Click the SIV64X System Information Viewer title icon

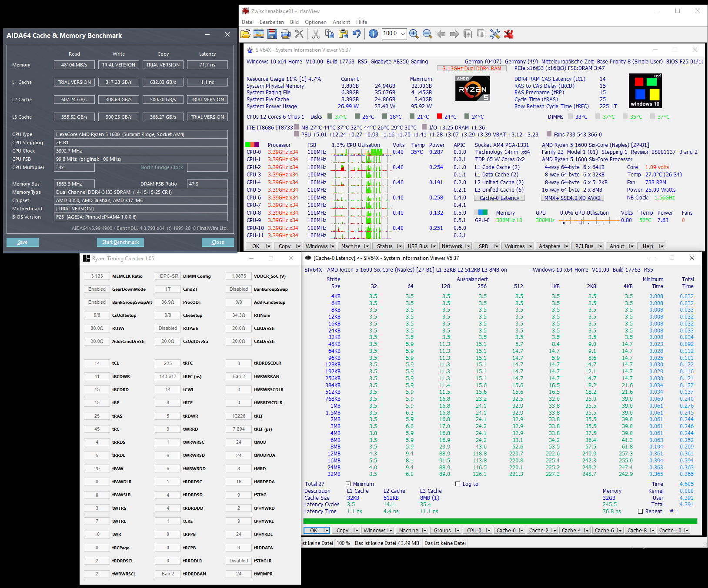(250, 50)
